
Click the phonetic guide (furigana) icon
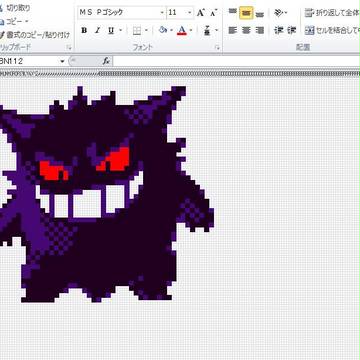pyautogui.click(x=207, y=30)
